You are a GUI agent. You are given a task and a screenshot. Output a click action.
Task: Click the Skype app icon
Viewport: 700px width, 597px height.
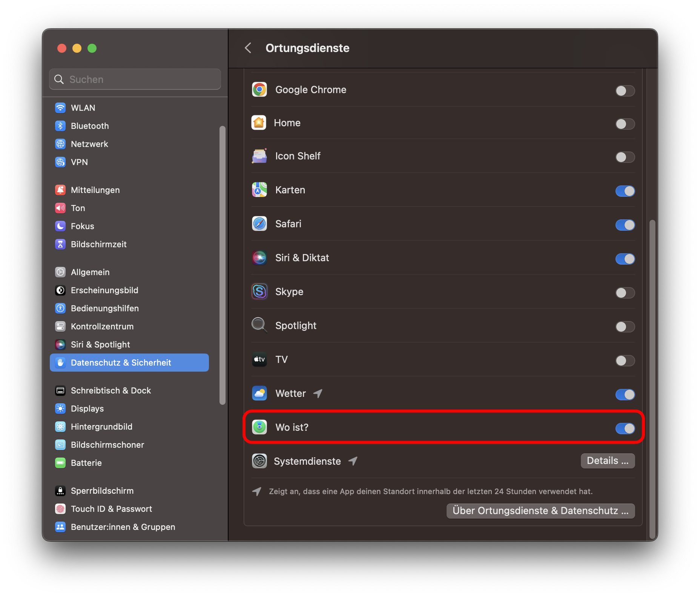click(259, 292)
